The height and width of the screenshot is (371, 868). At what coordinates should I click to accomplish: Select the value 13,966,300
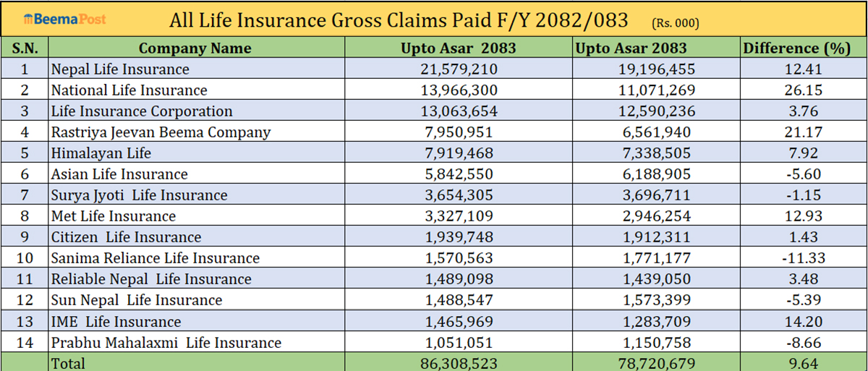coord(459,90)
